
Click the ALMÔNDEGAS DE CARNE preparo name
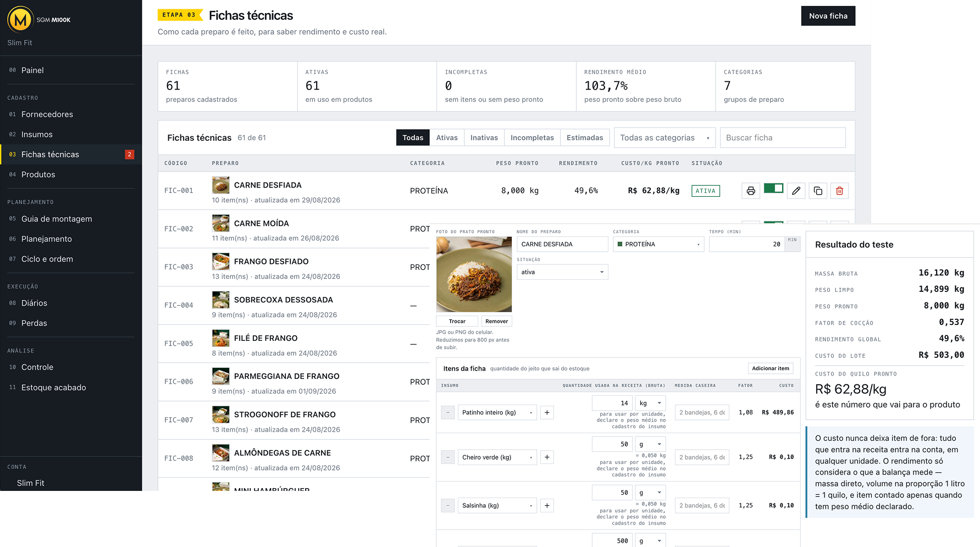click(x=283, y=453)
